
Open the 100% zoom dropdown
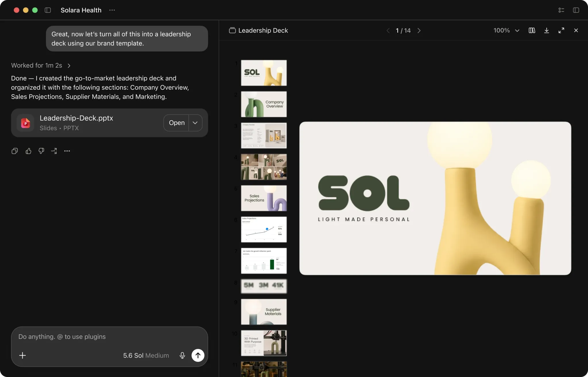coord(506,30)
